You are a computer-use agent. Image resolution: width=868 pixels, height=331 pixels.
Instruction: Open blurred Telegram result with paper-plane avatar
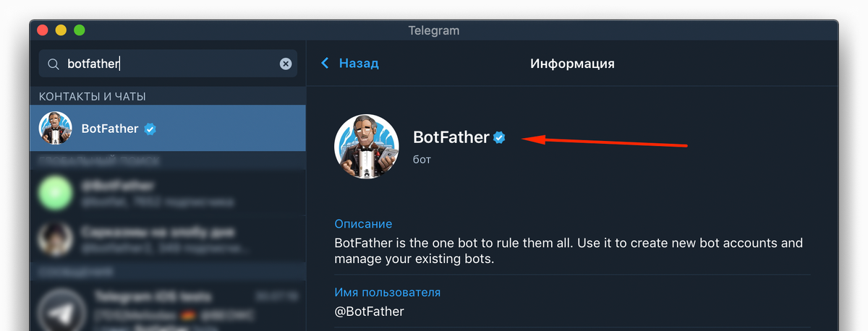pyautogui.click(x=168, y=306)
